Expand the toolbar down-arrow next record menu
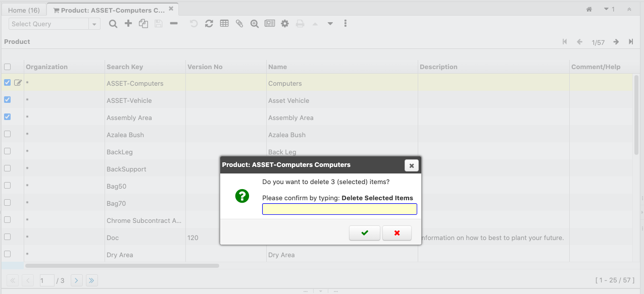This screenshot has height=294, width=644. (x=330, y=24)
